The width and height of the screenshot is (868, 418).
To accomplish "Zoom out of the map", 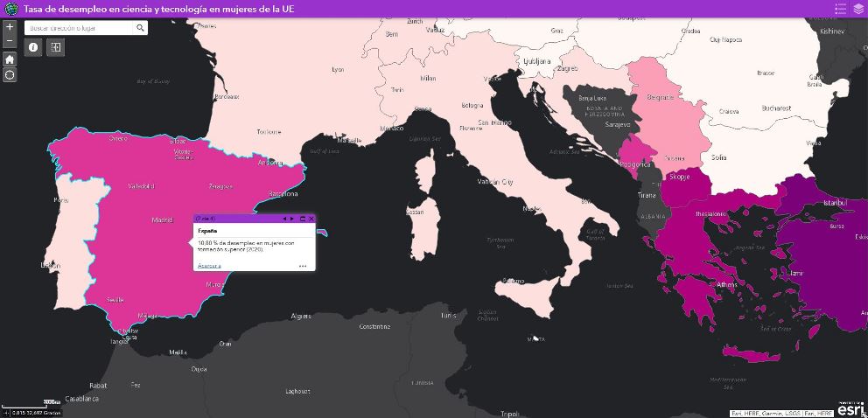I will point(10,41).
